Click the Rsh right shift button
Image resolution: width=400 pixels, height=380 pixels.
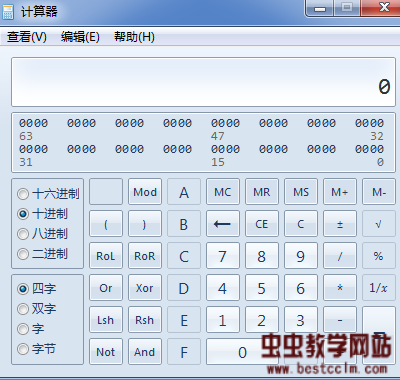click(x=145, y=320)
